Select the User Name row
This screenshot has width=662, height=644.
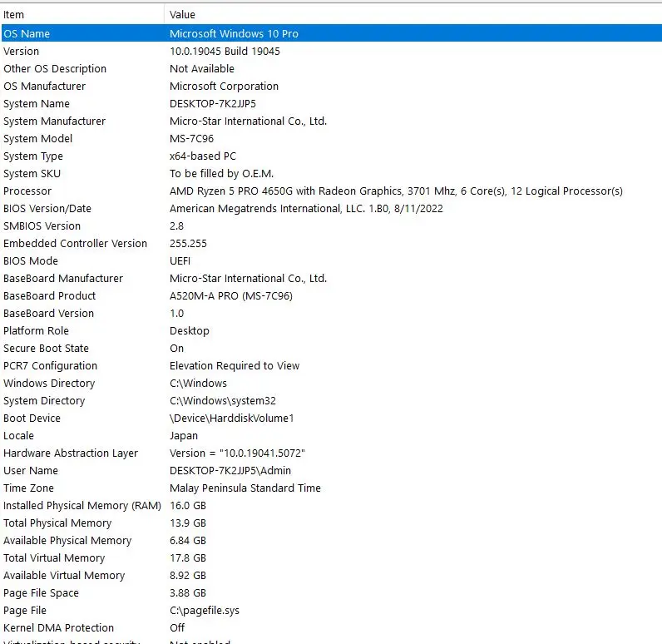point(331,470)
